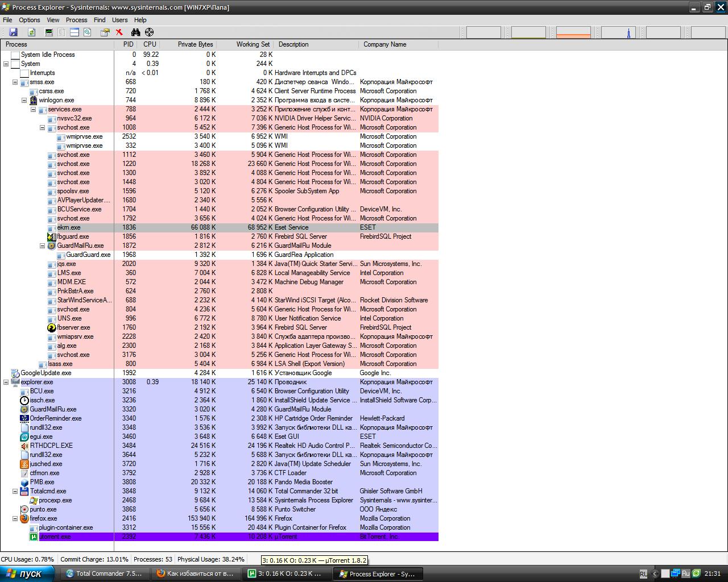Collapse the services.exe tree node
Viewport: 728px width, 582px height.
click(34, 109)
